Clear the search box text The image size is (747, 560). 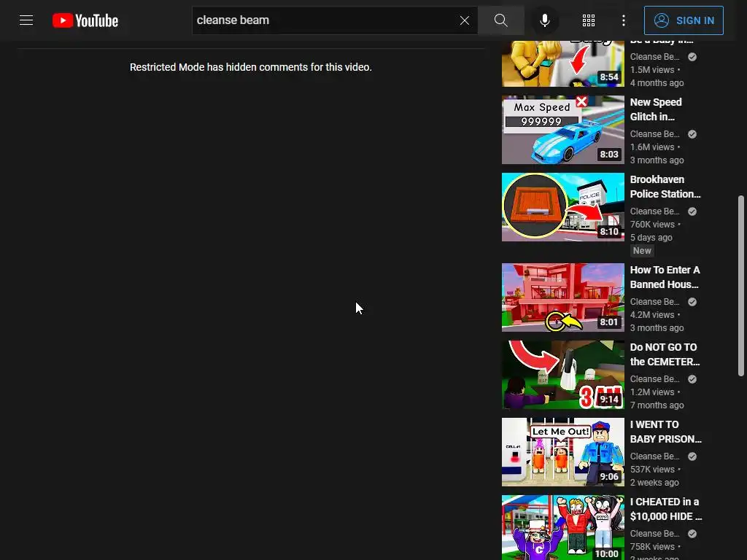pos(465,20)
